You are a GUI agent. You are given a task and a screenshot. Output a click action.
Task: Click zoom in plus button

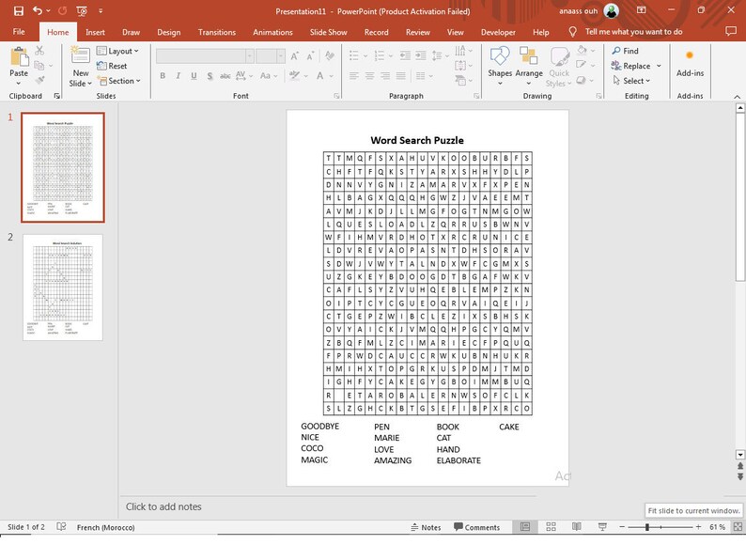pos(698,527)
